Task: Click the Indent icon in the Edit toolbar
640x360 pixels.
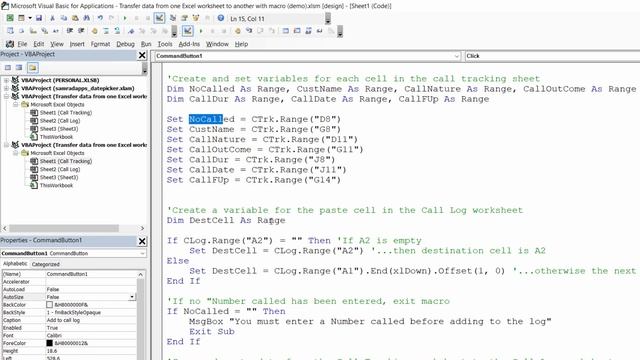Action: (70, 31)
